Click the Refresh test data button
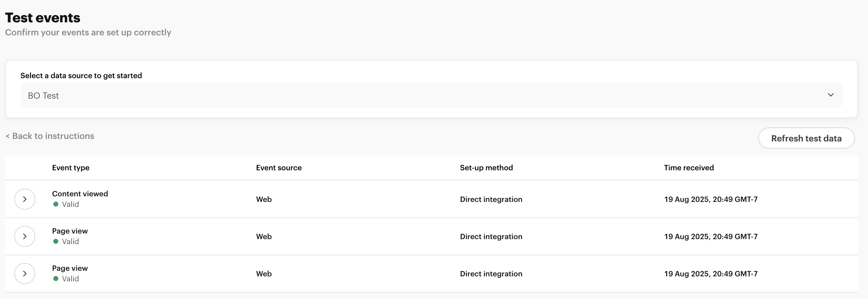This screenshot has height=299, width=868. 806,138
